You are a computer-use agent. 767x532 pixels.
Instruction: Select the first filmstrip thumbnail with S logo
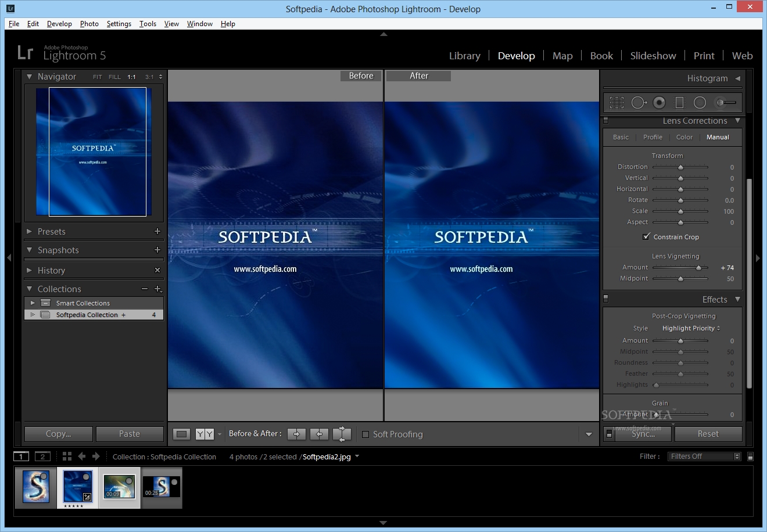pos(35,487)
